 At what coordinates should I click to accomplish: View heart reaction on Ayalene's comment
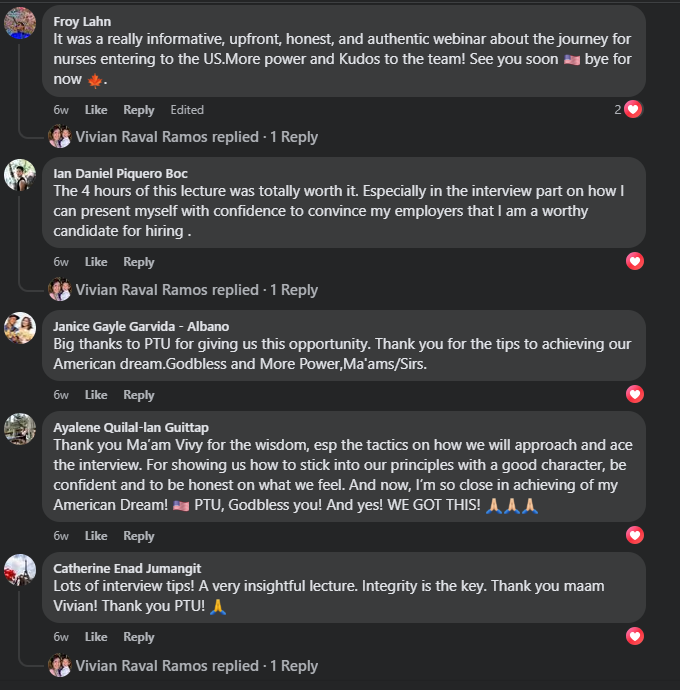pos(634,536)
